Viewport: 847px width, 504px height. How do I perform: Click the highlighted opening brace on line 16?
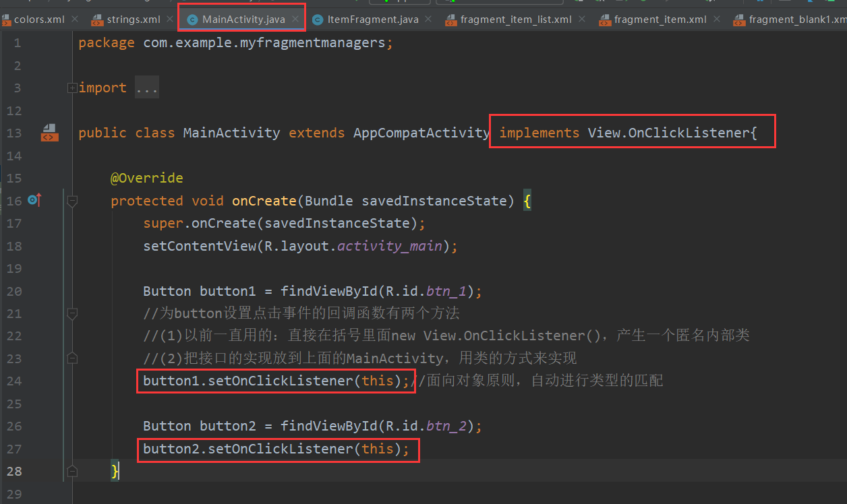527,201
